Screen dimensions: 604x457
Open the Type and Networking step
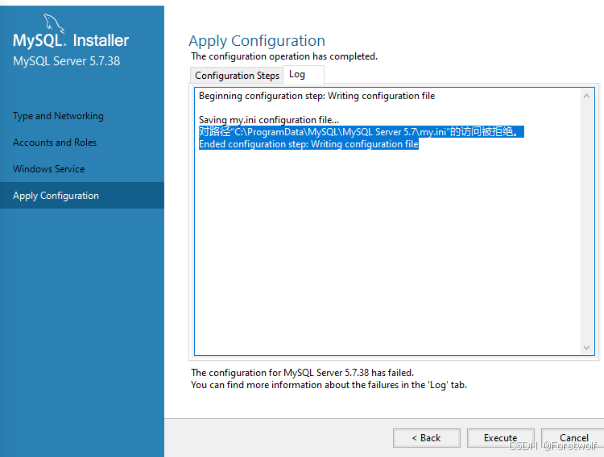click(58, 116)
